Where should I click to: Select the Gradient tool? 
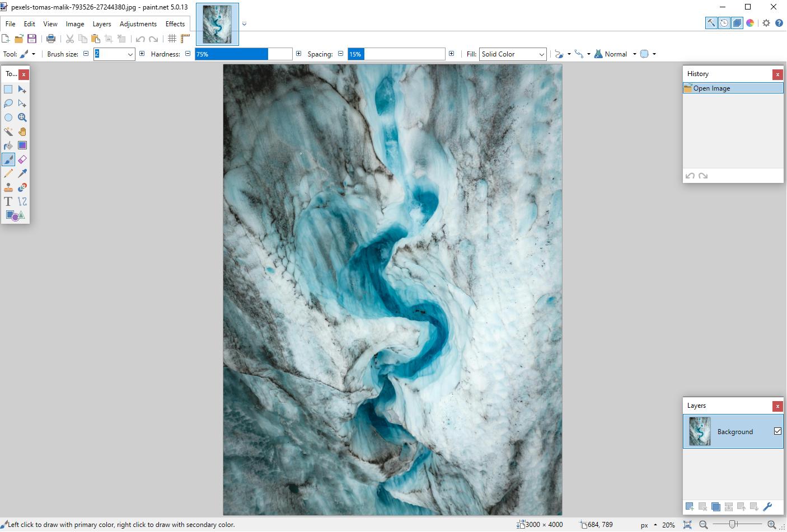[22, 145]
